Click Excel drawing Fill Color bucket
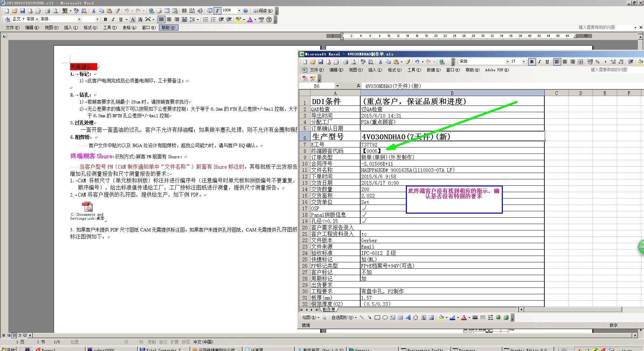This screenshot has width=644, height=351. point(441,317)
